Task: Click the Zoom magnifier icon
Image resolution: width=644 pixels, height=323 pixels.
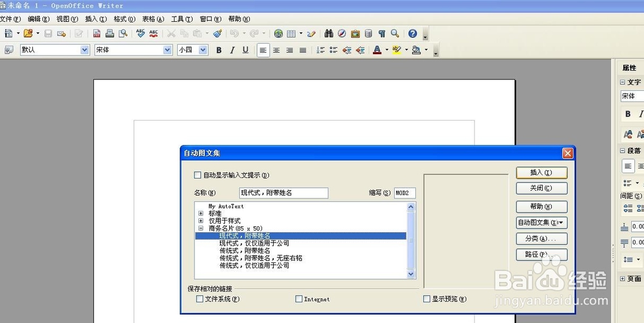Action: pos(395,34)
